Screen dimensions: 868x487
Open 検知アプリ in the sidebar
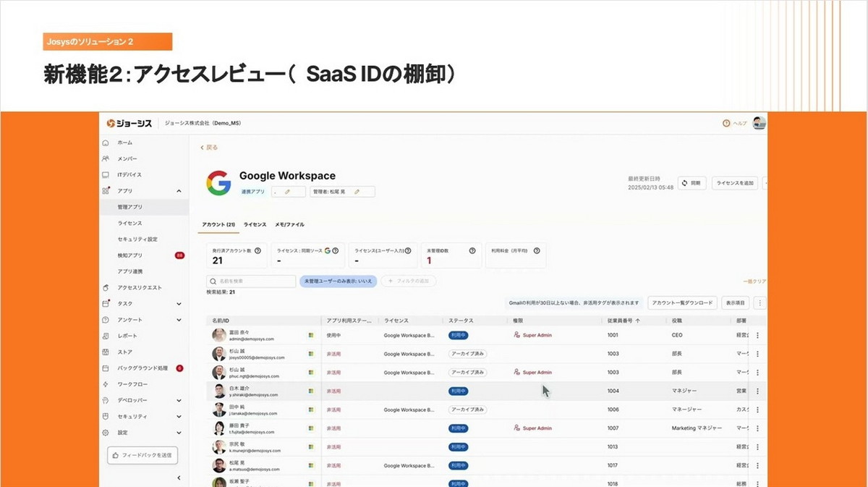coord(130,255)
